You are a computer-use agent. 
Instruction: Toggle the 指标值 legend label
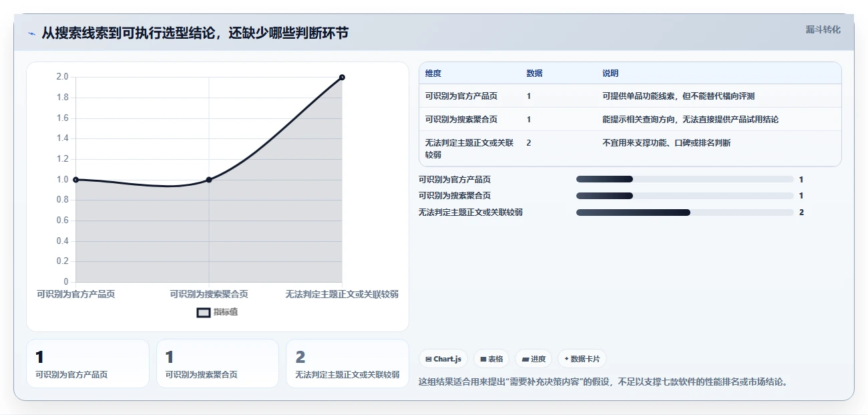(226, 312)
